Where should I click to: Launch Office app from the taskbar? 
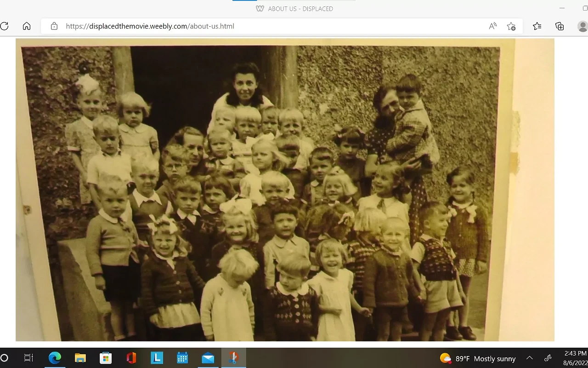131,358
